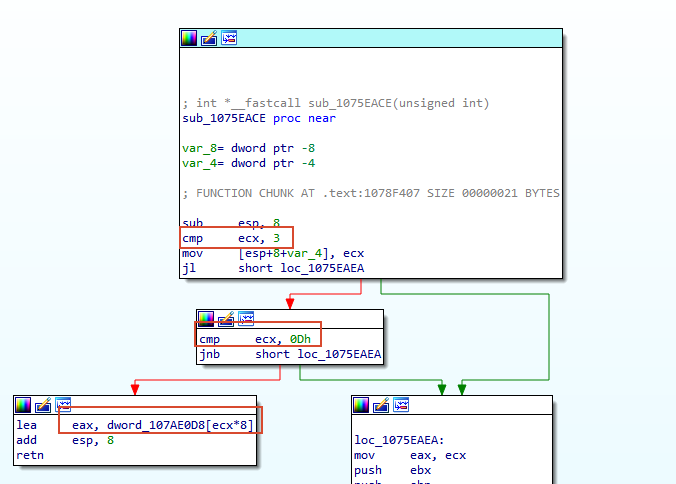Click the pencil icon in the cmp ecx, 0Dh node
The height and width of the screenshot is (484, 676).
[226, 319]
